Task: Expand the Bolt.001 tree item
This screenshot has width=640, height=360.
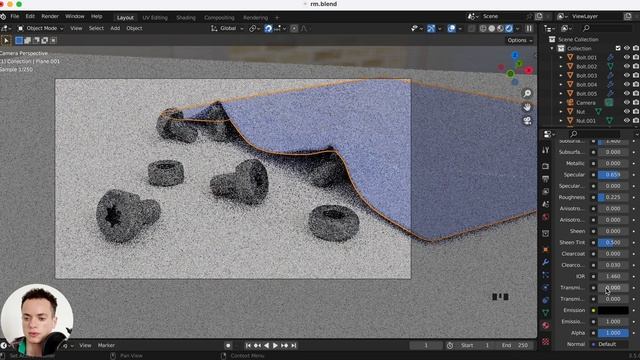Action: [x=561, y=58]
